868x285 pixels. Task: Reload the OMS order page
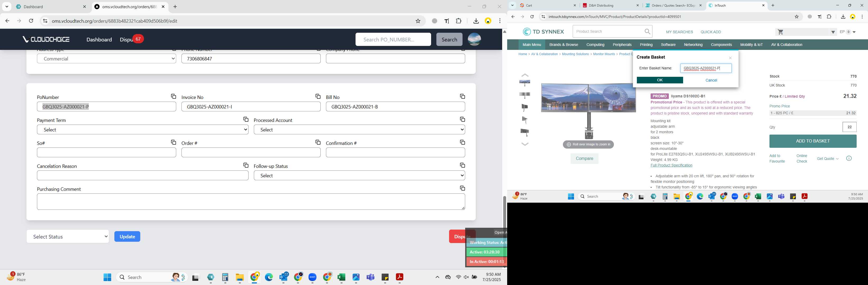pos(31,21)
